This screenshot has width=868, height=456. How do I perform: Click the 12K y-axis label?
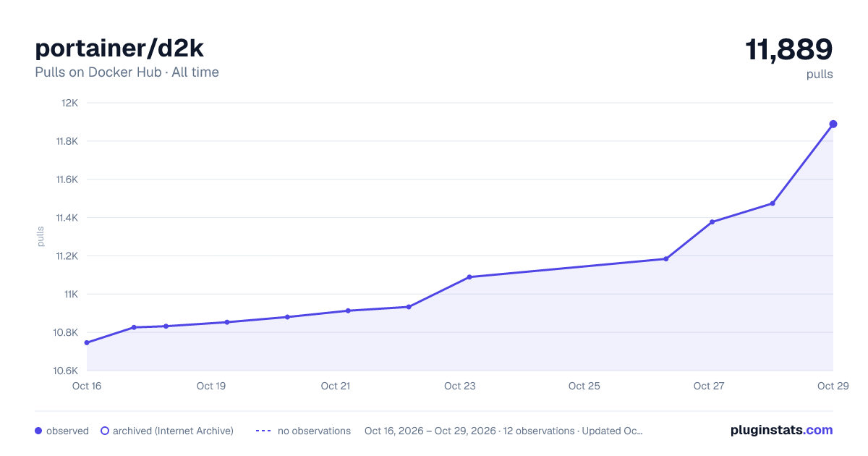[70, 103]
